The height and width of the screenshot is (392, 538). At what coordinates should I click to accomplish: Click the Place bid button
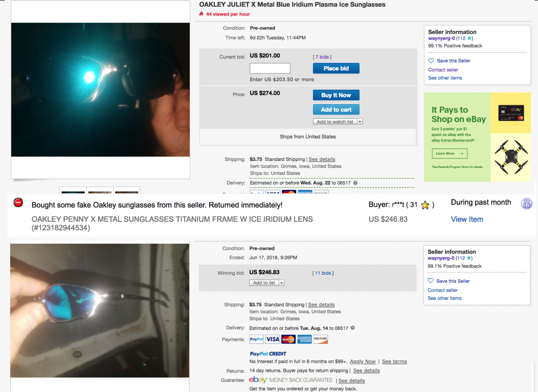(336, 68)
